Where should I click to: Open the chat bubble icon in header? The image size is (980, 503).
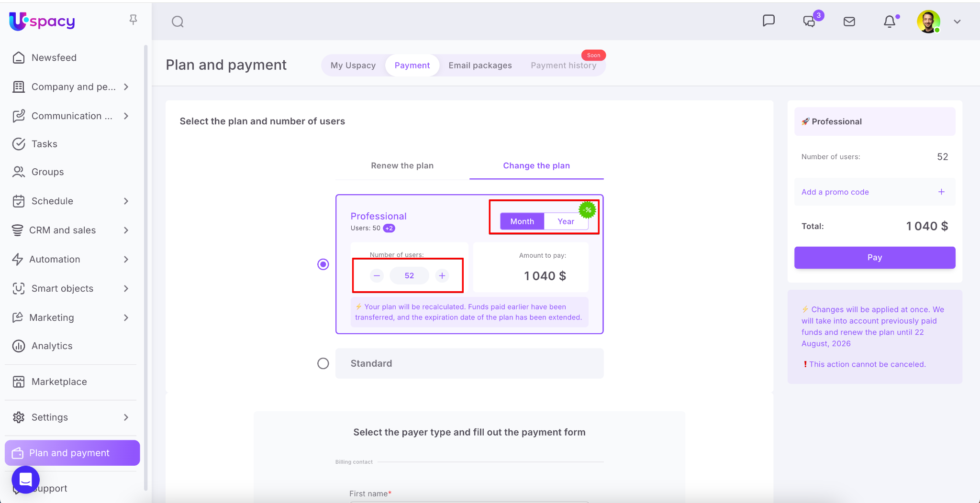pos(768,21)
